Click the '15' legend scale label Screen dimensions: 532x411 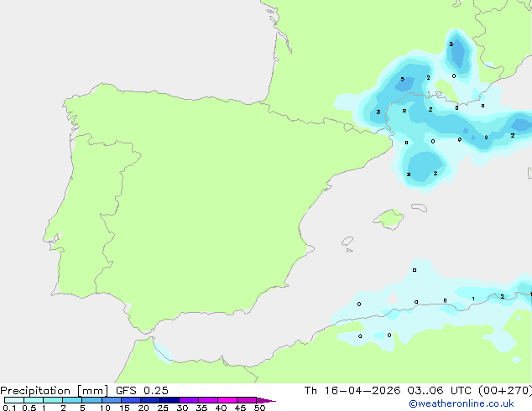point(124,408)
